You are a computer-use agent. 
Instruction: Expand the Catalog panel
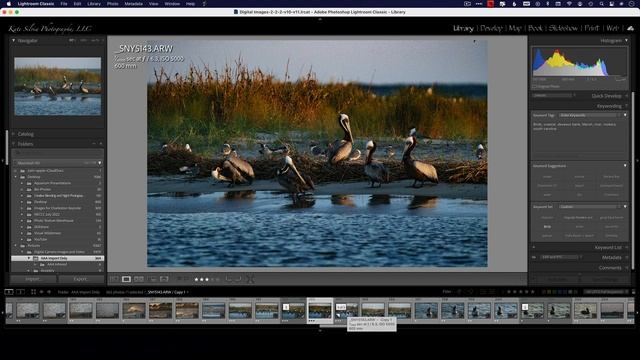point(13,134)
